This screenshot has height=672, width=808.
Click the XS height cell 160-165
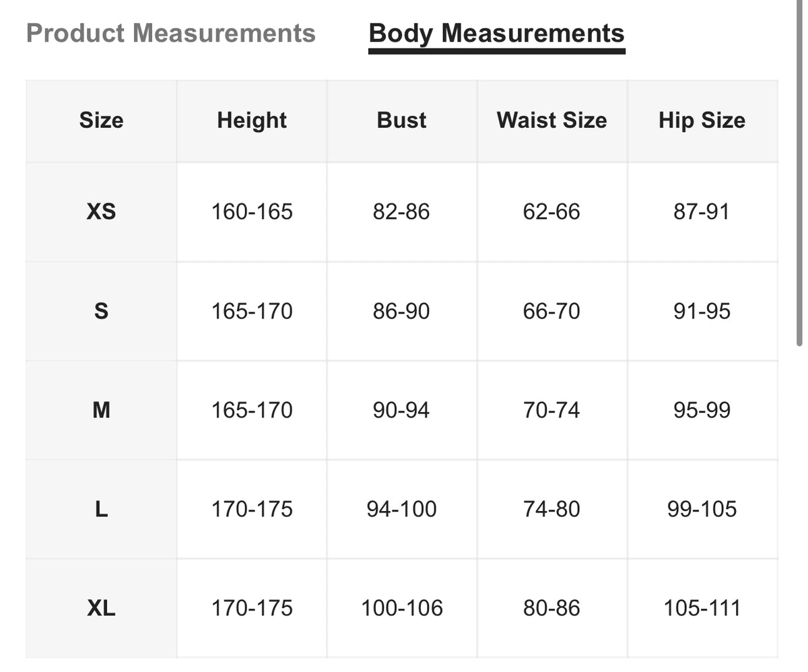252,212
